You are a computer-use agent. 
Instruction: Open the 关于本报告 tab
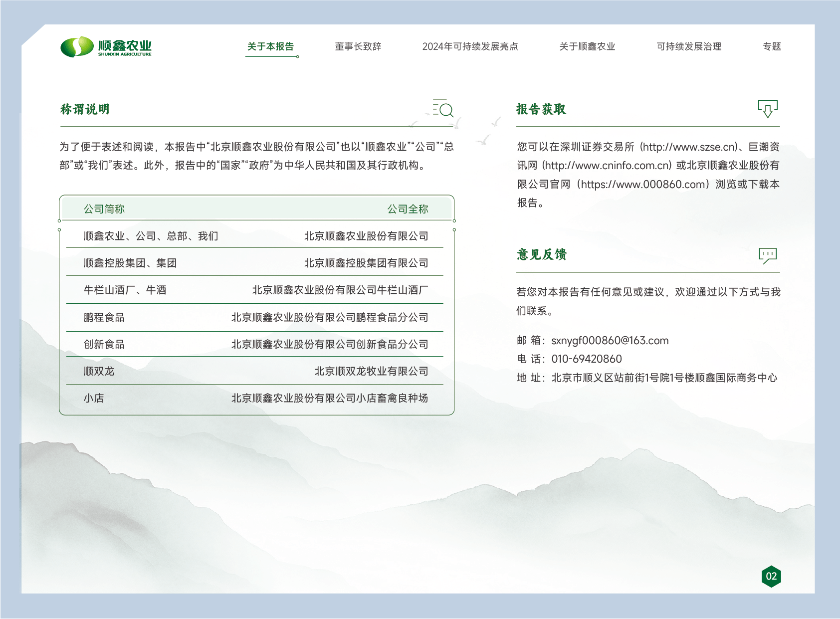point(270,46)
